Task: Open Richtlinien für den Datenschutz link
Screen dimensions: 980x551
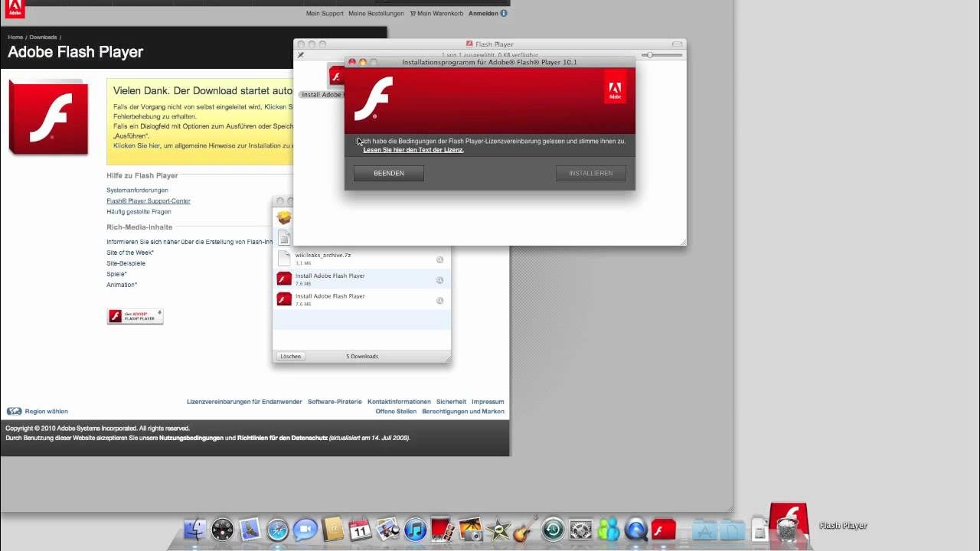Action: coord(283,439)
